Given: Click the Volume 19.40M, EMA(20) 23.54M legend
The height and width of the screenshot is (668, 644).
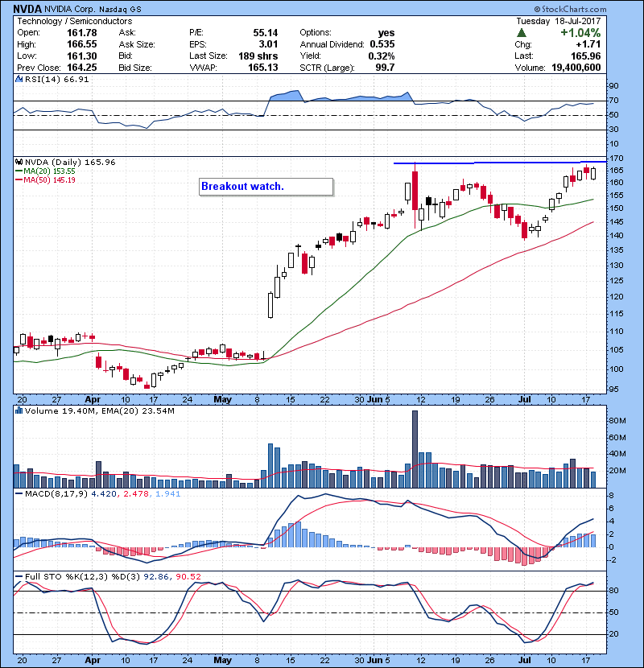Looking at the screenshot, I should point(99,411).
